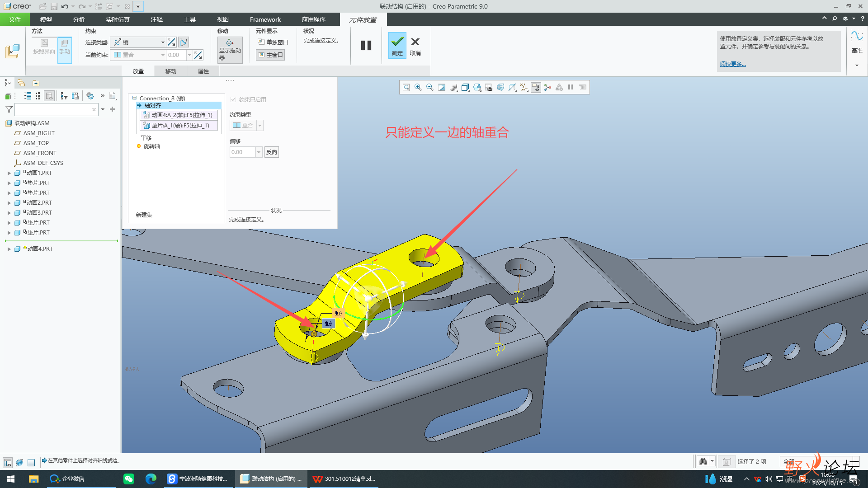Toggle the 单独窗口 display option
The width and height of the screenshot is (868, 488).
273,42
